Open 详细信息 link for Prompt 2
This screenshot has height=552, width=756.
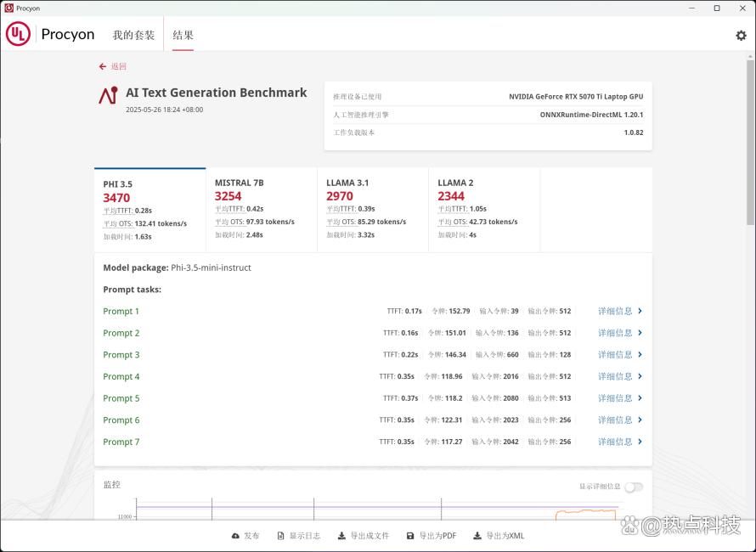point(615,333)
